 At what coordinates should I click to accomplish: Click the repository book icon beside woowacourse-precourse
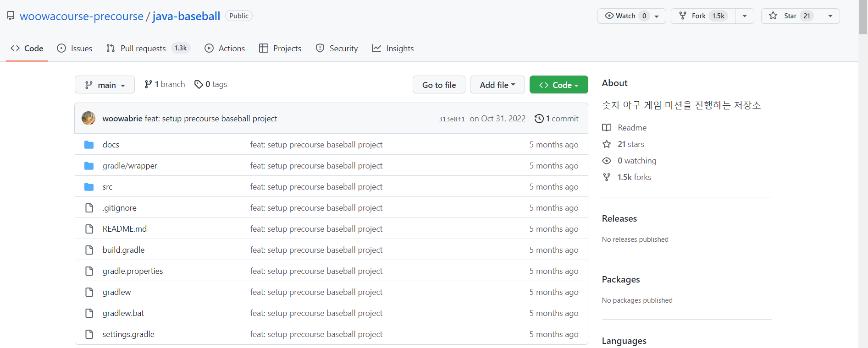click(11, 16)
